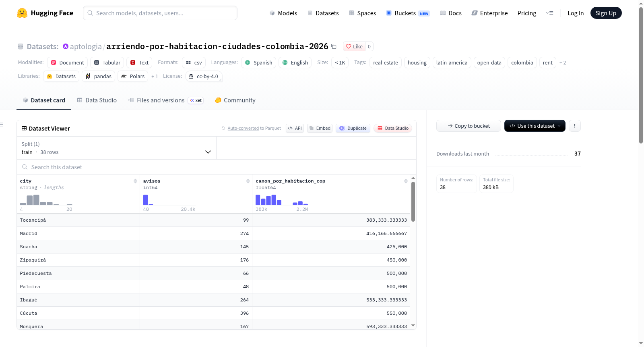Open the Files and versions tab
Viewport: 644px width, 347px height.
166,100
